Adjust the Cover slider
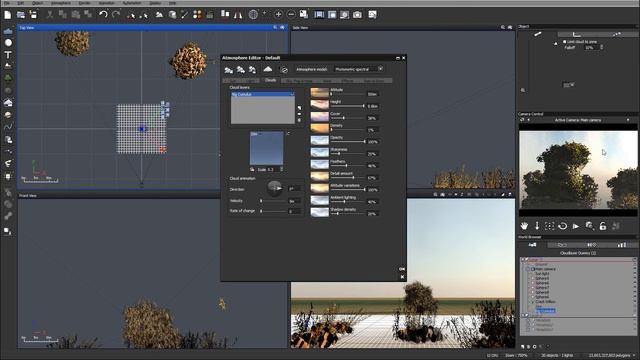The image size is (640, 360). tap(347, 118)
